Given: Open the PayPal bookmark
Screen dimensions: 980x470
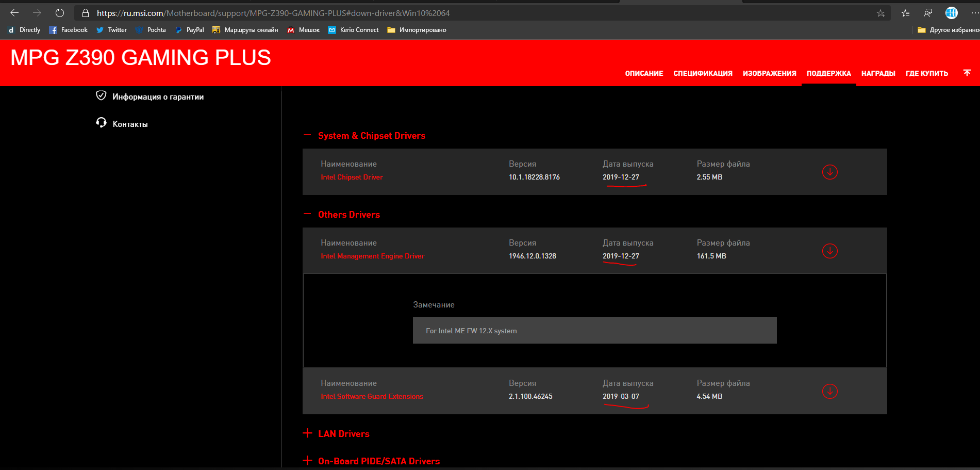Looking at the screenshot, I should [189, 30].
